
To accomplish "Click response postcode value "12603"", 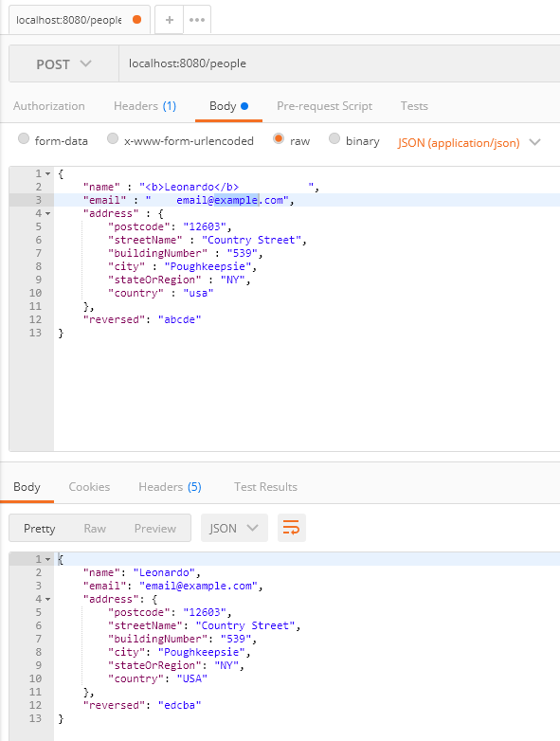I will click(x=205, y=612).
